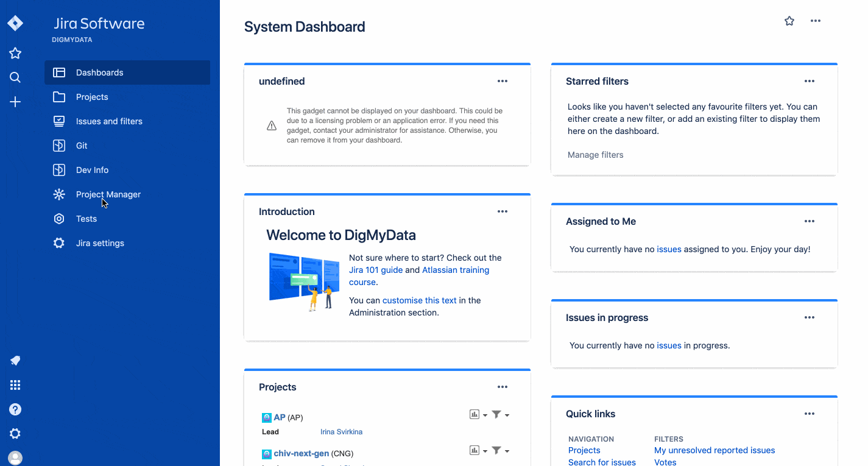Open the Starred filters gadget options menu
The image size is (868, 466).
coord(809,81)
